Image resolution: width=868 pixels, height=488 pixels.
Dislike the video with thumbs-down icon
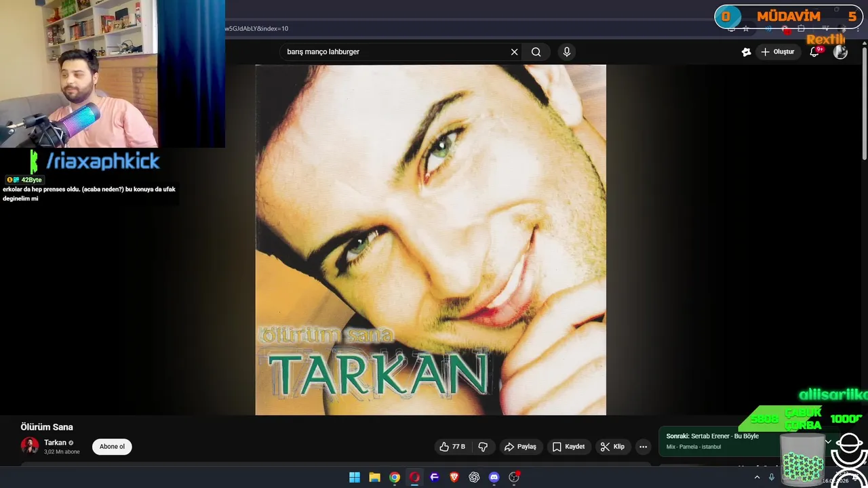coord(483,447)
